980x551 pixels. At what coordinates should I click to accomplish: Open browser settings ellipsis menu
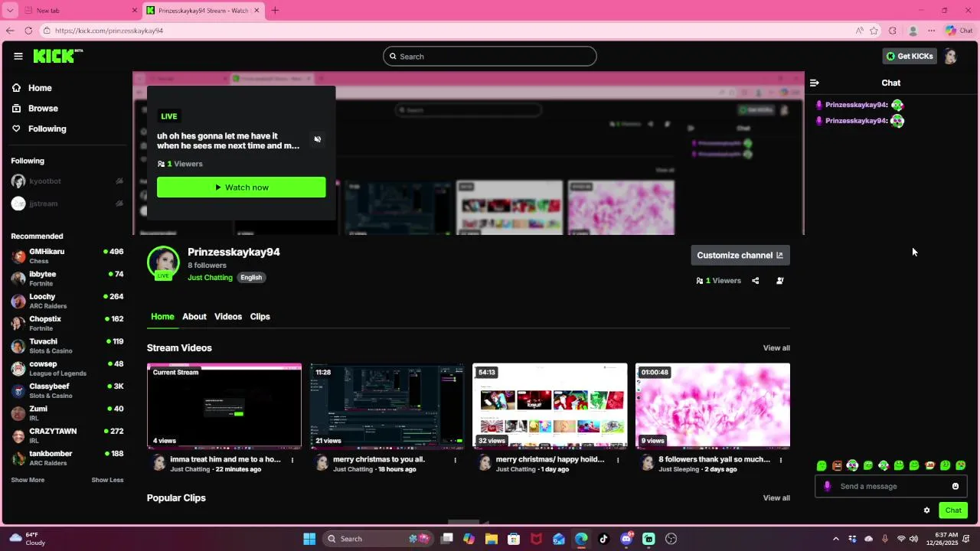click(x=931, y=31)
